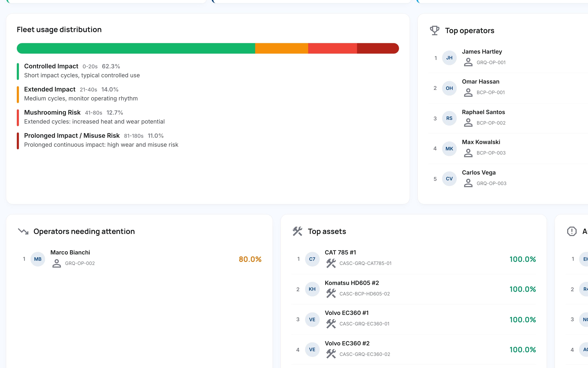This screenshot has width=588, height=368.
Task: Click the CV avatar for Carlos Vega
Action: click(x=449, y=179)
